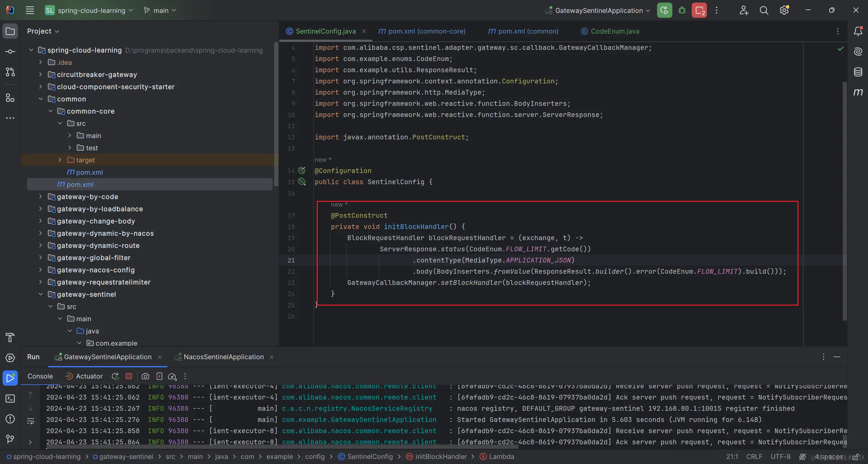Toggle soft-wrap in console

pos(31,422)
